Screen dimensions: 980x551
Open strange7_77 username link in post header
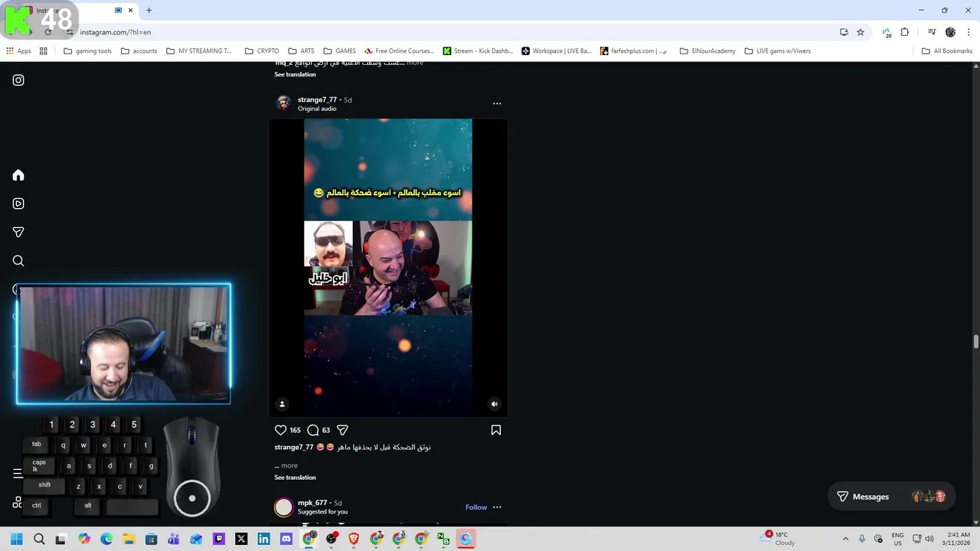[x=317, y=99]
